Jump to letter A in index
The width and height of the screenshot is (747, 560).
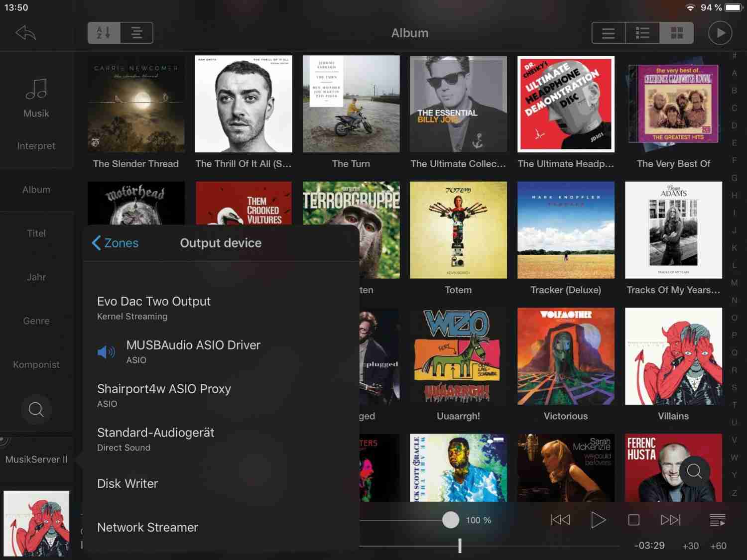[x=734, y=73]
